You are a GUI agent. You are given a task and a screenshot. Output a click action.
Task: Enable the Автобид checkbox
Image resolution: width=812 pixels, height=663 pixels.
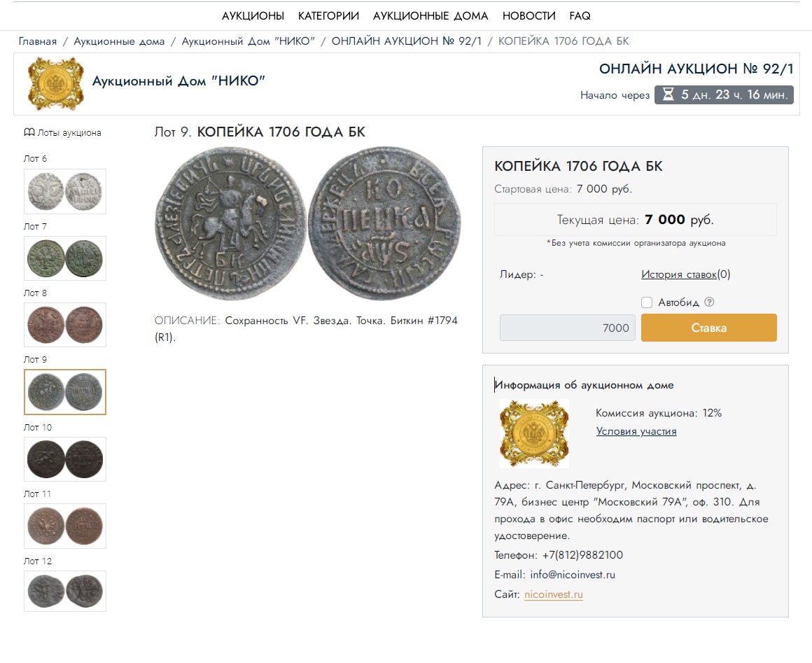coord(647,302)
